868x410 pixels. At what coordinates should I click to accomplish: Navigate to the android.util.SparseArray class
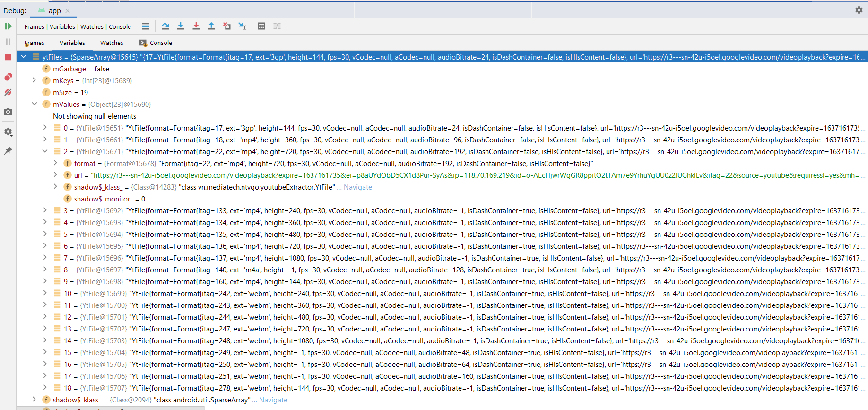click(273, 400)
